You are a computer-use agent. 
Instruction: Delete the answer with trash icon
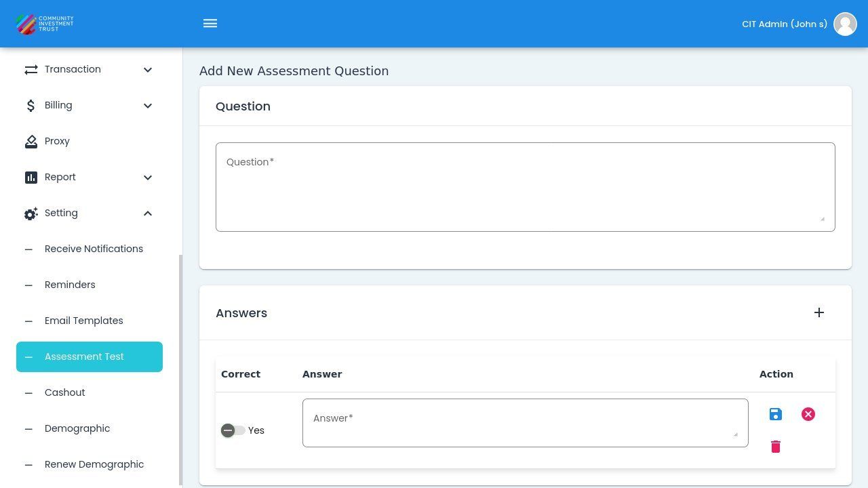point(776,447)
